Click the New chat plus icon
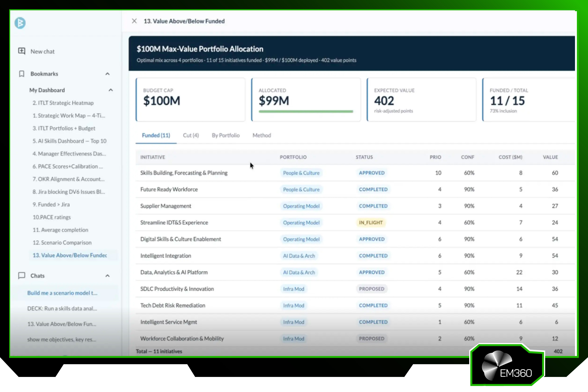The width and height of the screenshot is (588, 392). (x=22, y=51)
